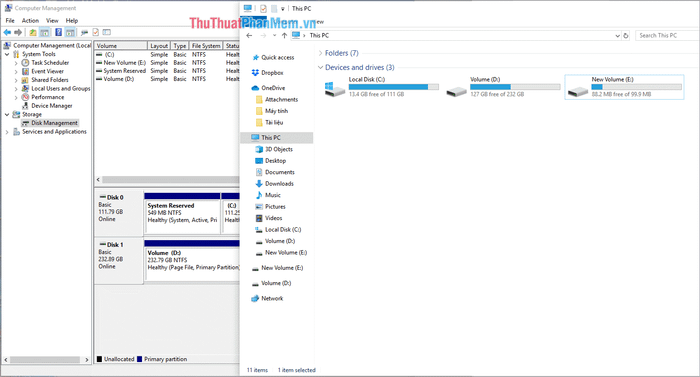The width and height of the screenshot is (700, 377).
Task: Select New Volume (E:) row in volume list
Action: pyautogui.click(x=167, y=63)
